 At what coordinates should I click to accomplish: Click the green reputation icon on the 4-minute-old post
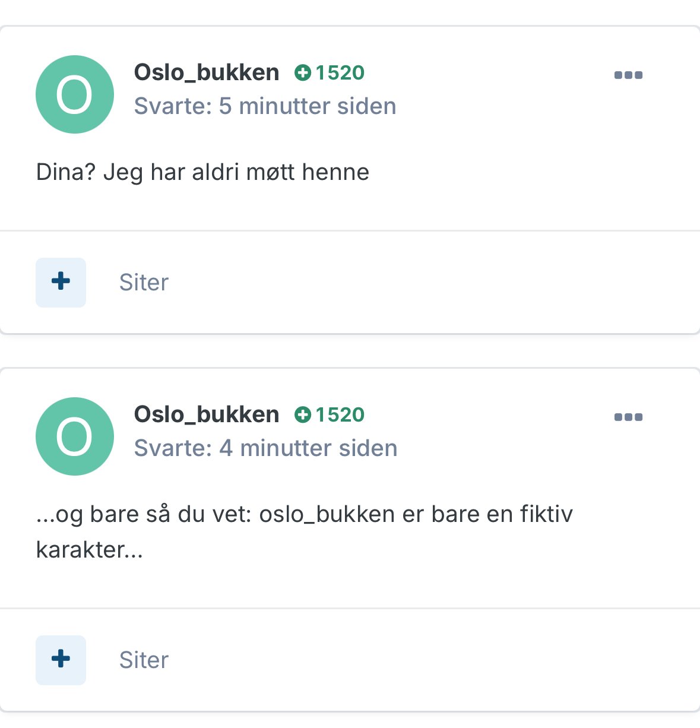(303, 415)
